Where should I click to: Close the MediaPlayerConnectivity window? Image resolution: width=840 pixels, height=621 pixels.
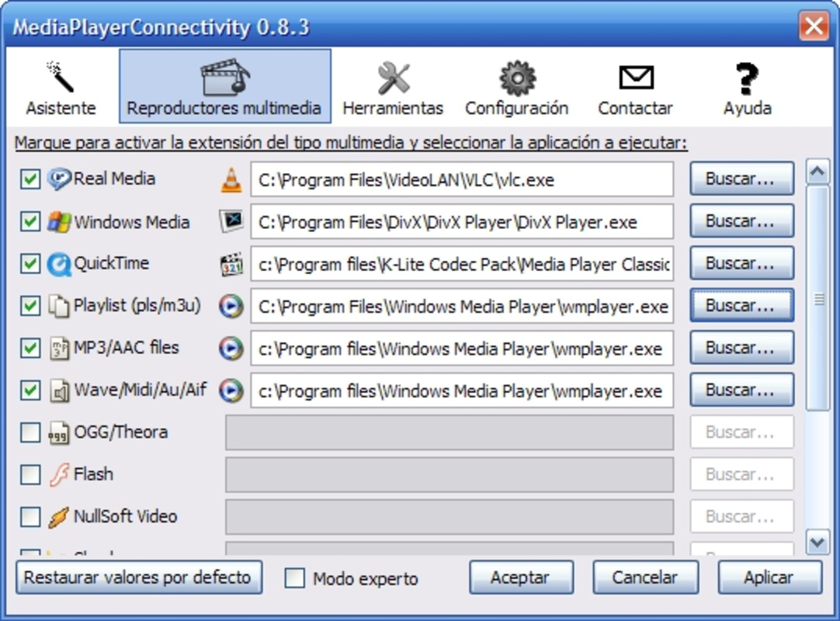(813, 25)
